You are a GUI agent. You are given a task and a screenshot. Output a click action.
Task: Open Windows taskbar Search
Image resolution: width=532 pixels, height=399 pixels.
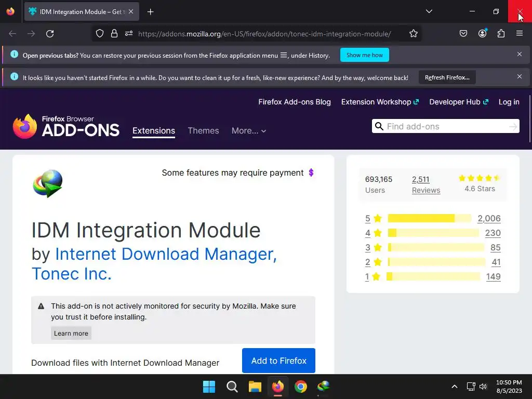pos(232,387)
